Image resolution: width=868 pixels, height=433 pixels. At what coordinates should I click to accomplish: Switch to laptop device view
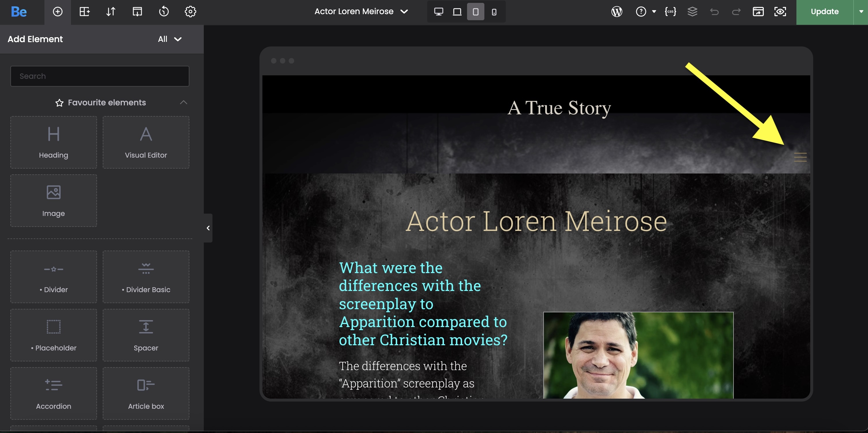[x=457, y=12]
